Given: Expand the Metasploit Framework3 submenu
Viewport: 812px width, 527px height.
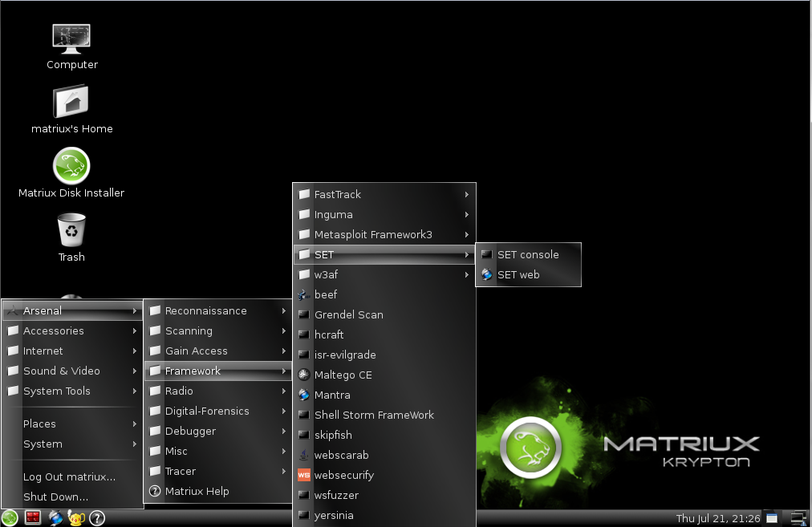Looking at the screenshot, I should pyautogui.click(x=374, y=234).
